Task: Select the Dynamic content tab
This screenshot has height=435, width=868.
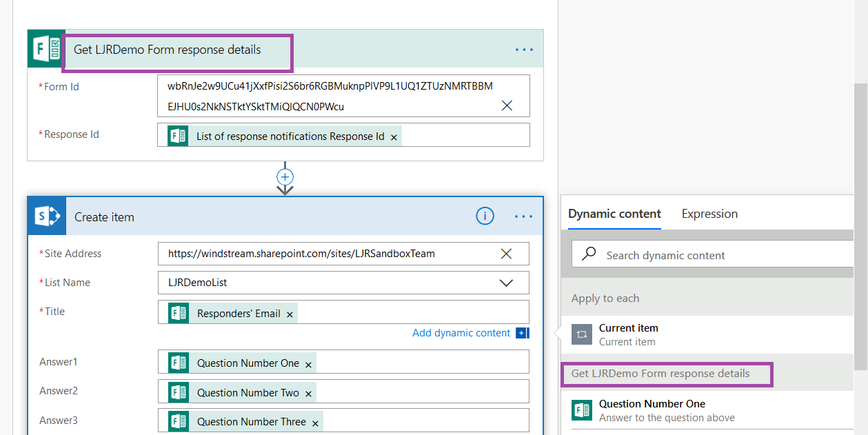Action: (614, 214)
